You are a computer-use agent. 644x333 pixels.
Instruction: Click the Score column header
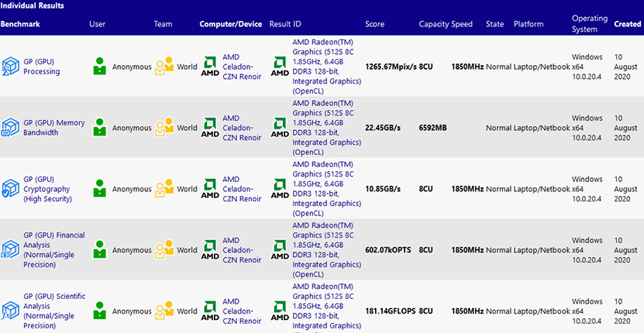374,24
